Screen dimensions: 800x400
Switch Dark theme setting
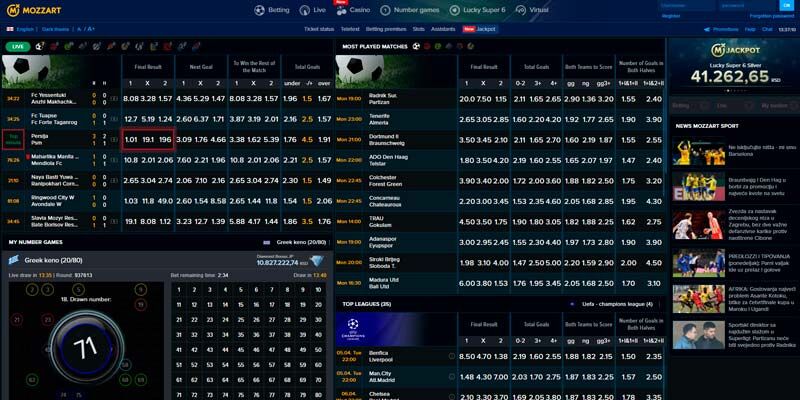point(56,30)
